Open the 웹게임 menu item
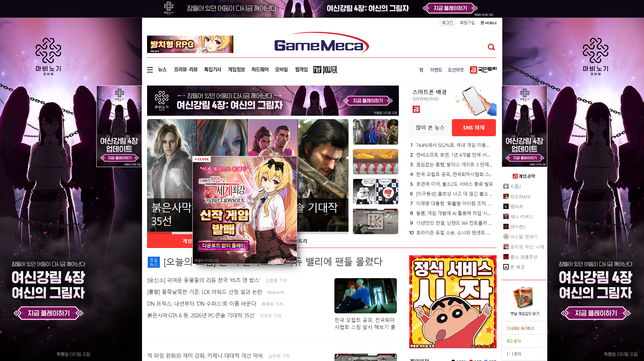The height and width of the screenshot is (361, 644). pos(301,69)
